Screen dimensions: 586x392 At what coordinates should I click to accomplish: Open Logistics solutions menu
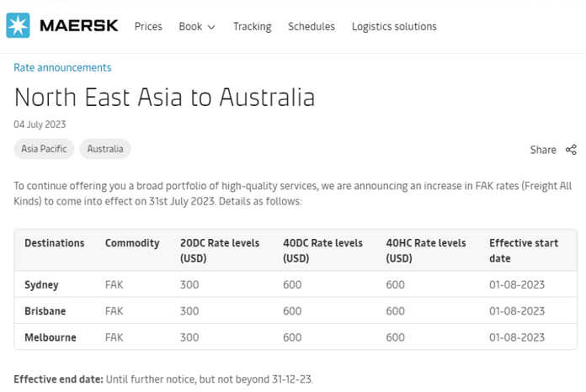click(394, 27)
